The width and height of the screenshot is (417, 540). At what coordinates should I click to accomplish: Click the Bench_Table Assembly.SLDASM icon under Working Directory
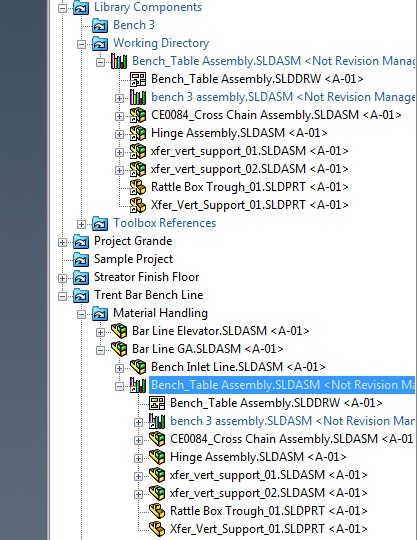pos(119,61)
